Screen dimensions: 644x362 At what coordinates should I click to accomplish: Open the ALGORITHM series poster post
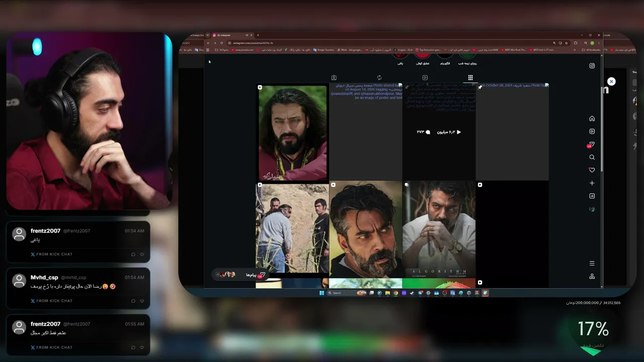(x=439, y=229)
